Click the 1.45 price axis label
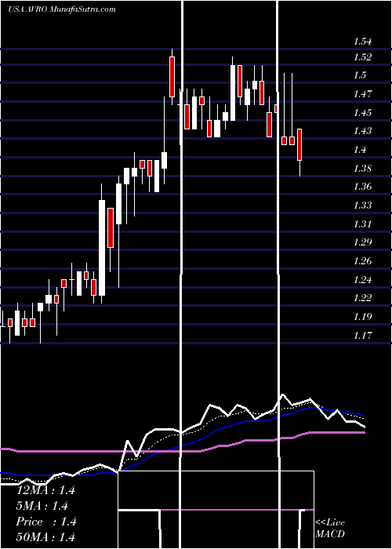 pos(362,113)
